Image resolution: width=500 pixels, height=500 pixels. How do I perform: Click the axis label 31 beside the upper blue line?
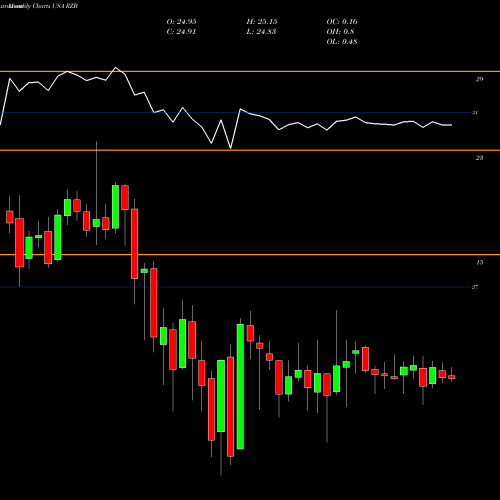point(475,113)
